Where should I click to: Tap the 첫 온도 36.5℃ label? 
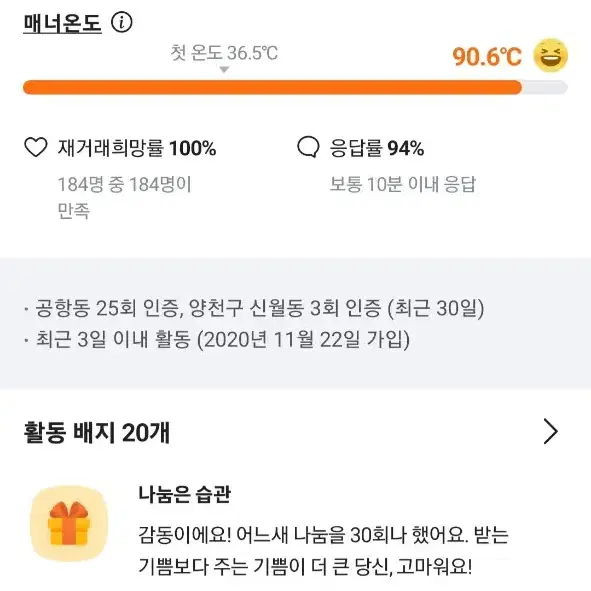(x=224, y=53)
